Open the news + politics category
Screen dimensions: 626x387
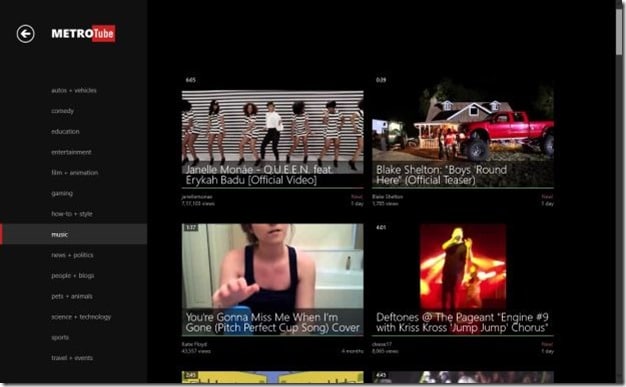72,255
